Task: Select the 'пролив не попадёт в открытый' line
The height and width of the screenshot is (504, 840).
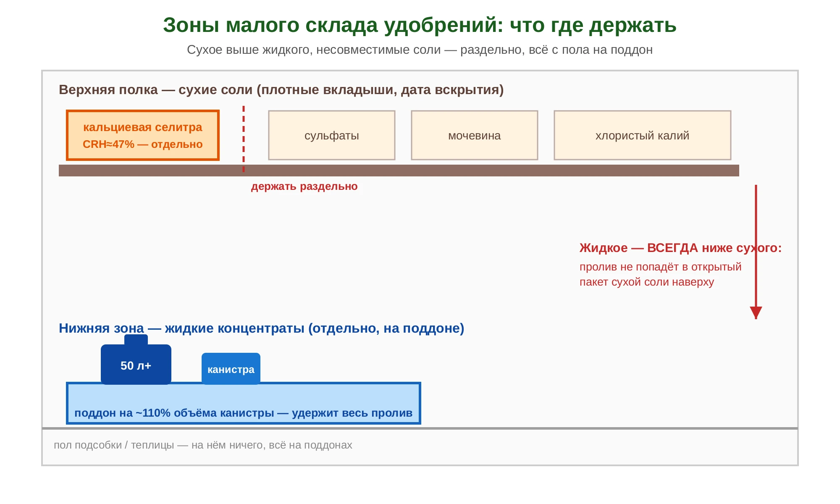Action: click(x=660, y=267)
